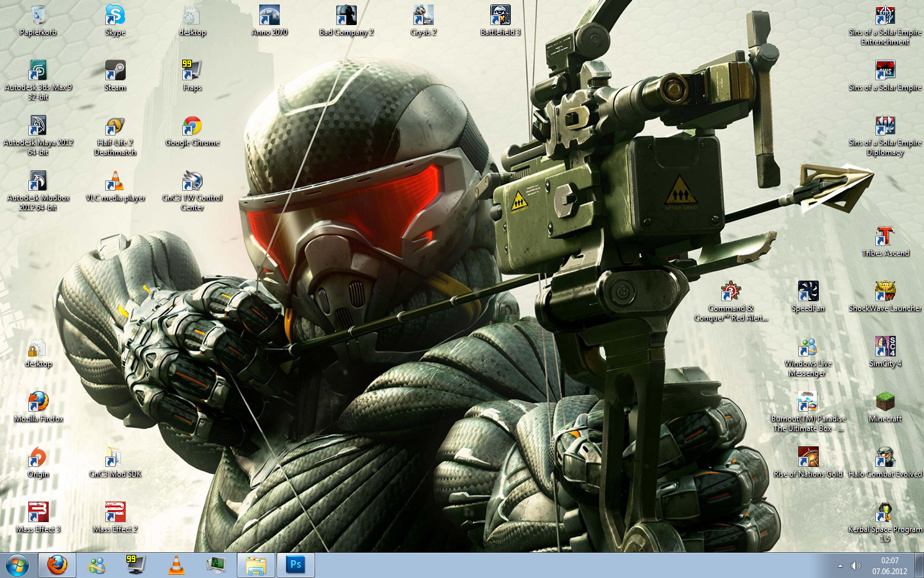Select Sins of a Solar Empire Entrenchment icon
The height and width of the screenshot is (578, 924).
tap(885, 25)
